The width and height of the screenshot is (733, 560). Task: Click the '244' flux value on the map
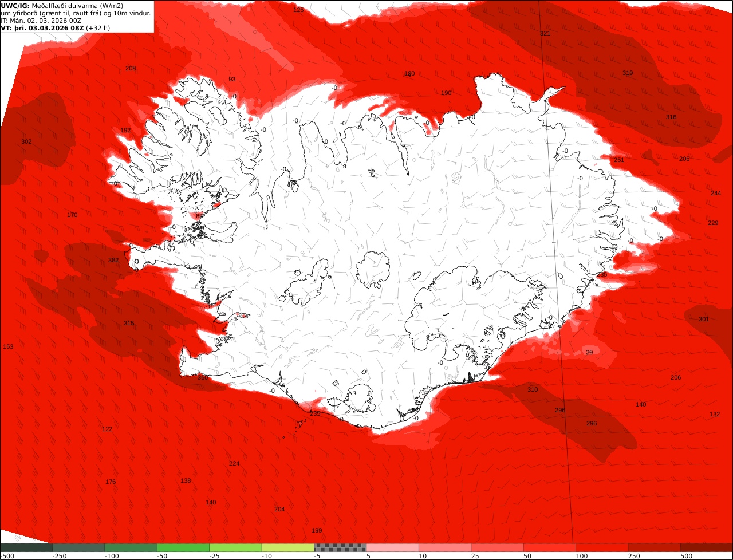[x=716, y=194]
